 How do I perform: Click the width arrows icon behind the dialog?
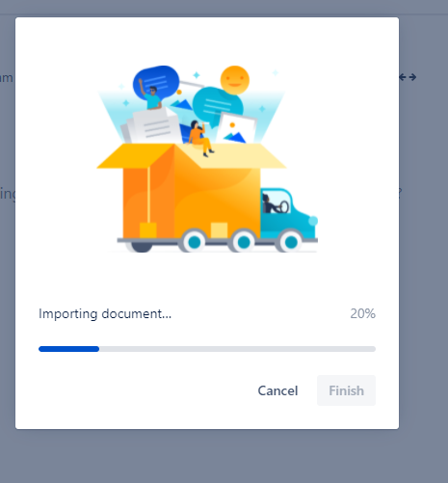pyautogui.click(x=408, y=77)
